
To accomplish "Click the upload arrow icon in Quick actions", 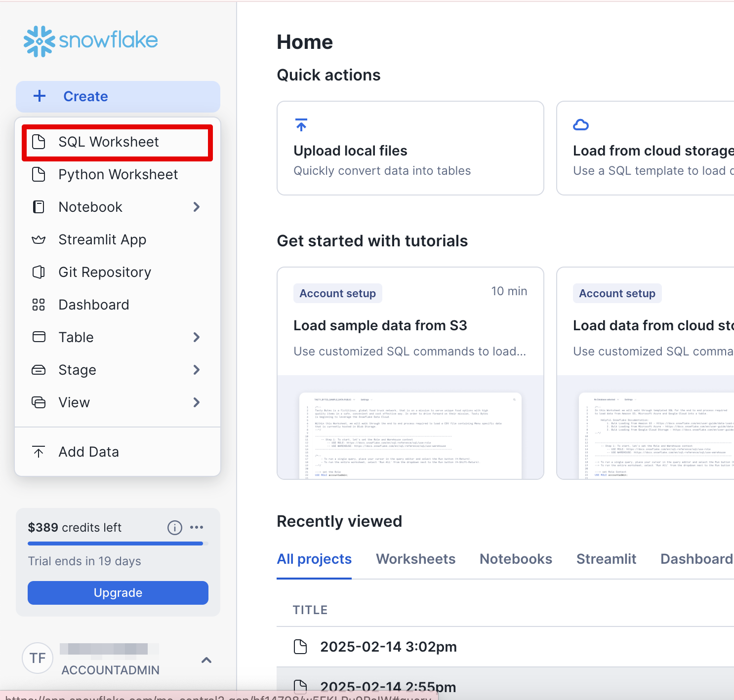I will (x=301, y=125).
